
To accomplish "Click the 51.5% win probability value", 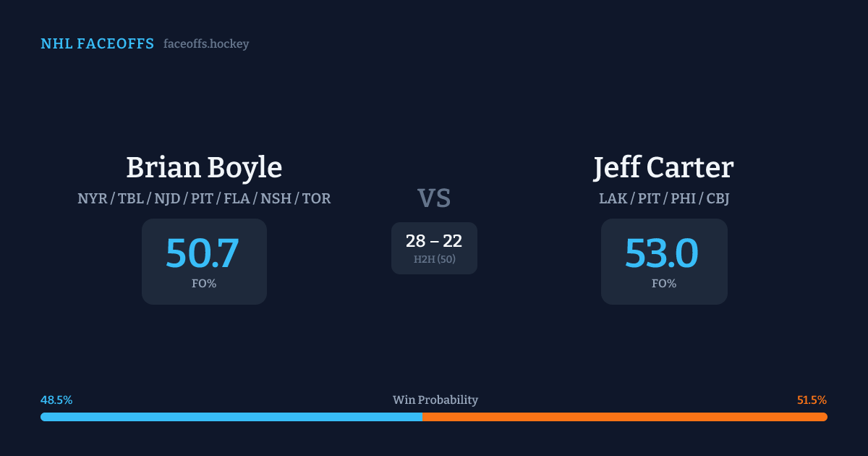I will (812, 400).
